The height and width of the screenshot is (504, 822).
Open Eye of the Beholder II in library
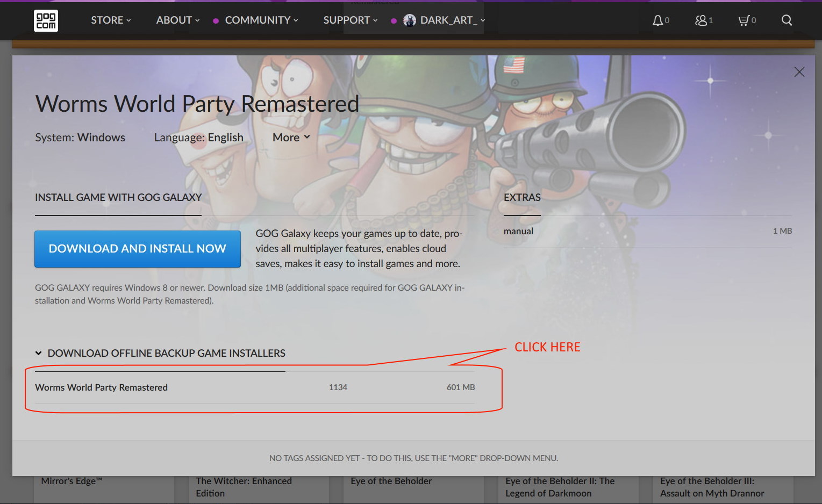click(560, 487)
